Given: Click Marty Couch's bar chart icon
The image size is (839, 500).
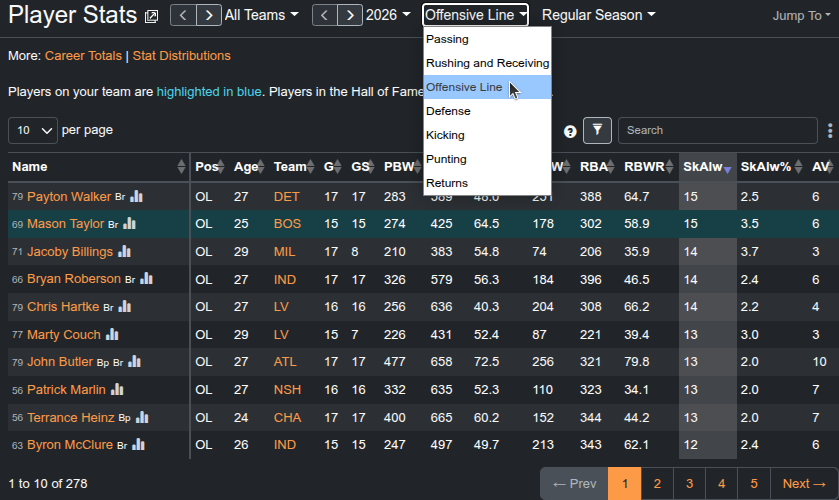Looking at the screenshot, I should (x=112, y=335).
